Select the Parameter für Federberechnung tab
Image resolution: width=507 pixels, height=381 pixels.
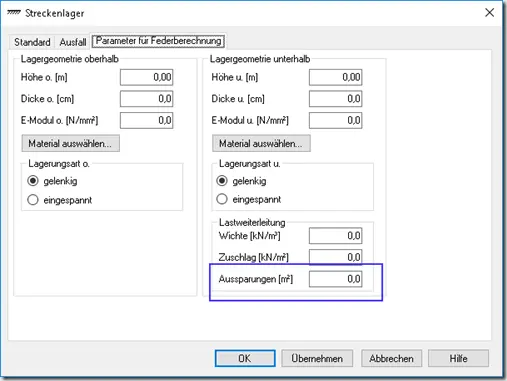[158, 41]
